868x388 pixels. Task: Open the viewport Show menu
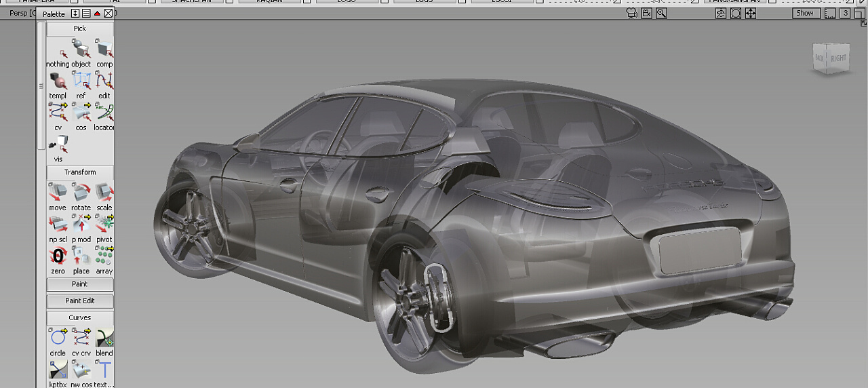click(x=805, y=13)
